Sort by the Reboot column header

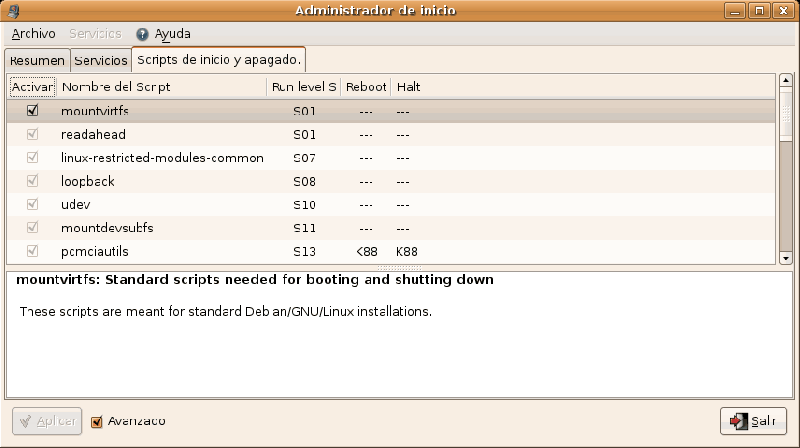[x=366, y=87]
